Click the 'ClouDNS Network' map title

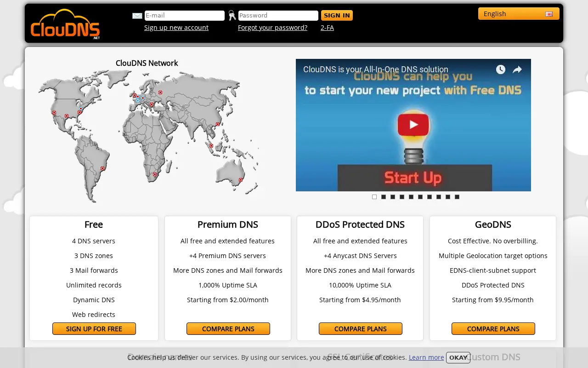pyautogui.click(x=147, y=63)
